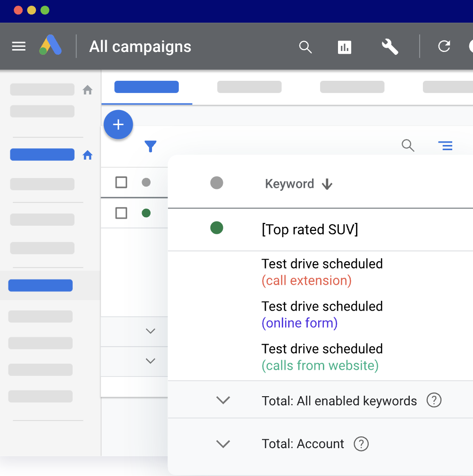
Task: Open the reports bar chart icon
Action: click(345, 47)
